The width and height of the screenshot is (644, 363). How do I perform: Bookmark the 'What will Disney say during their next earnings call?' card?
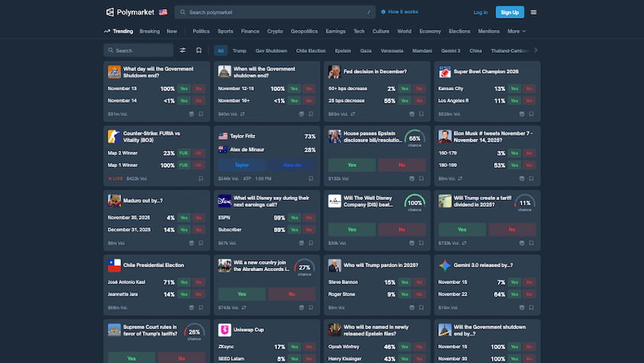click(x=311, y=243)
